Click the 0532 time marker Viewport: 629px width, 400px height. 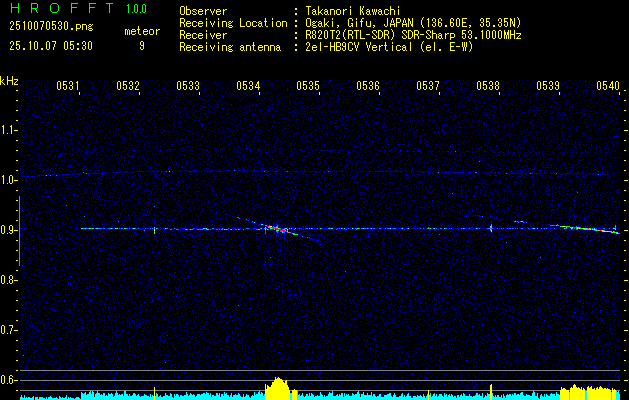pos(127,85)
